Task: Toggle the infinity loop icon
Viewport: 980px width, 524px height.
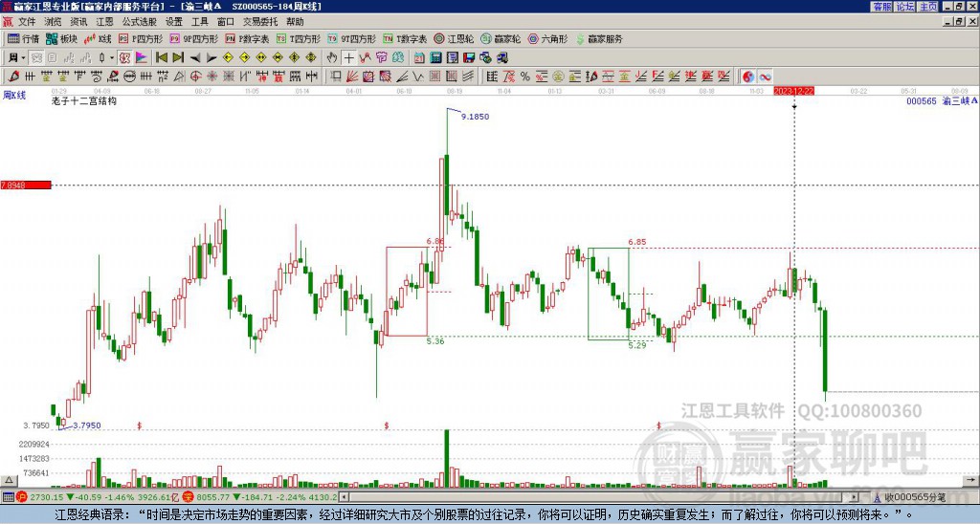Action: coord(765,76)
